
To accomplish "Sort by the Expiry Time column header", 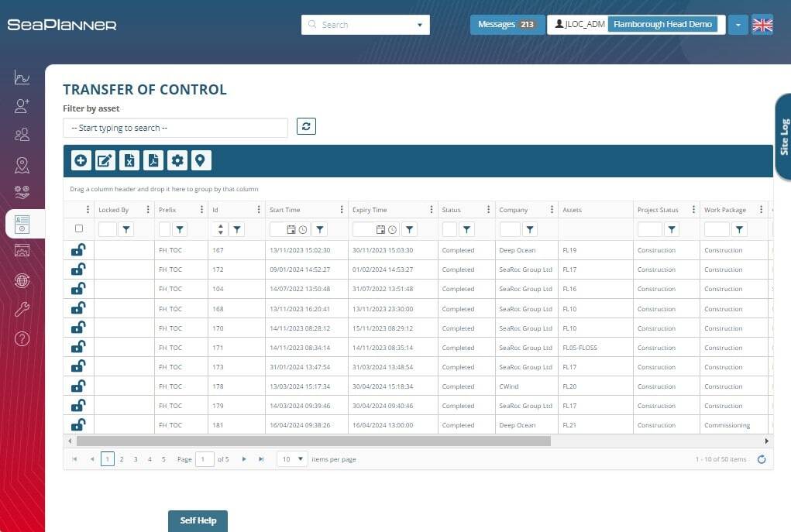I will (x=370, y=210).
